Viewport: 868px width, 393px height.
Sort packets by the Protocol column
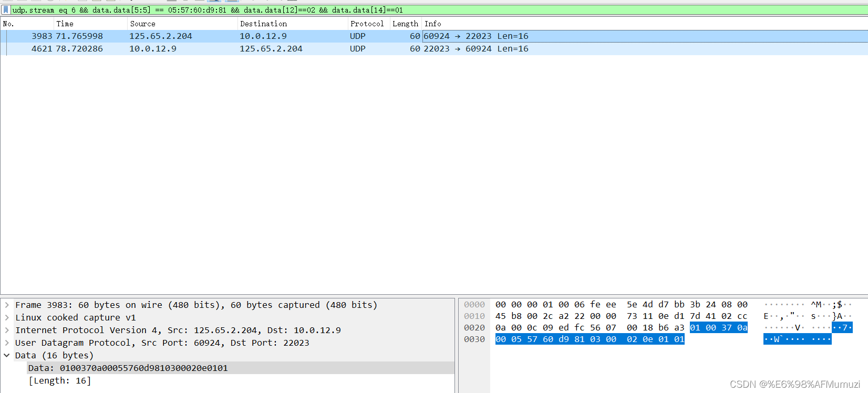click(x=369, y=24)
